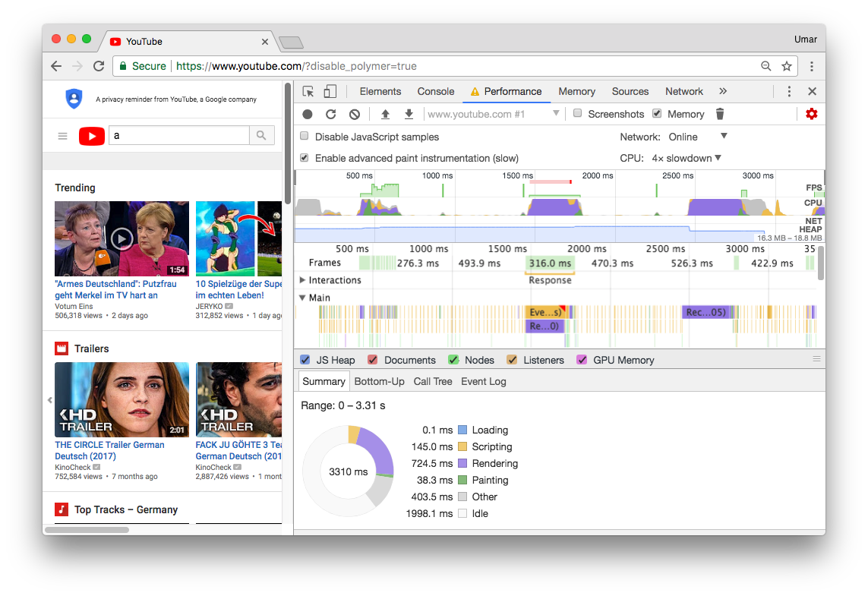Screen dimensions: 868x596
Task: Switch to Memory panel tab
Action: (577, 91)
